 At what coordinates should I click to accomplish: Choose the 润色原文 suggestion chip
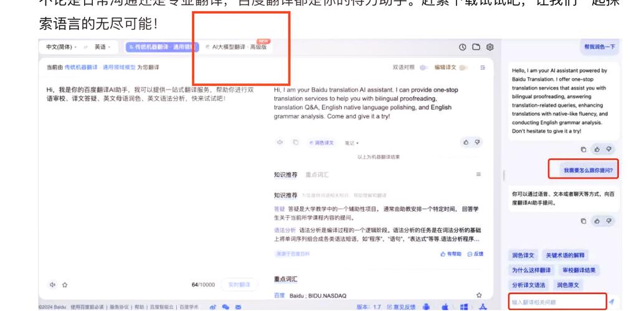[568, 285]
